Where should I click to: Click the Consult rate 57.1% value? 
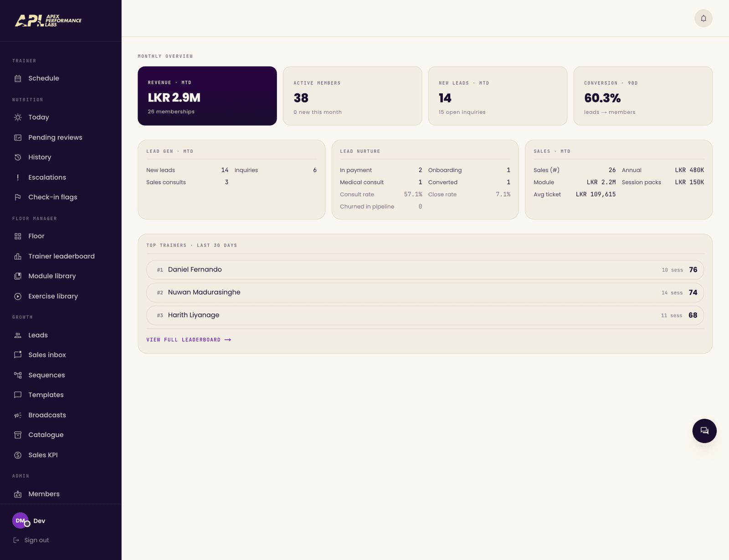[413, 194]
